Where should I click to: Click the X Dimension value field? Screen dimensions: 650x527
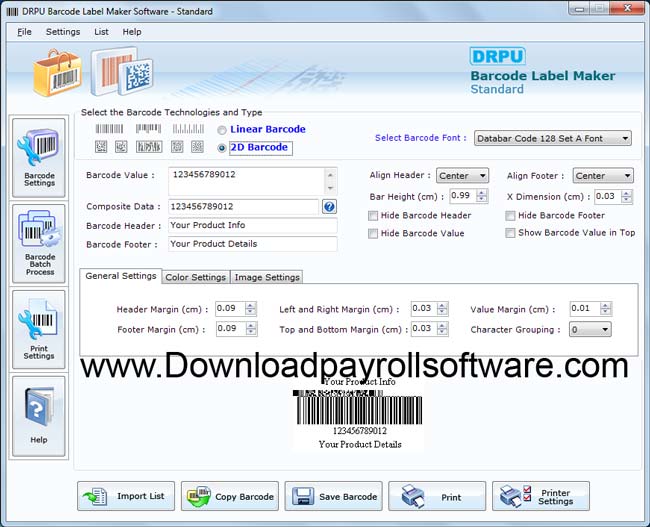[608, 196]
